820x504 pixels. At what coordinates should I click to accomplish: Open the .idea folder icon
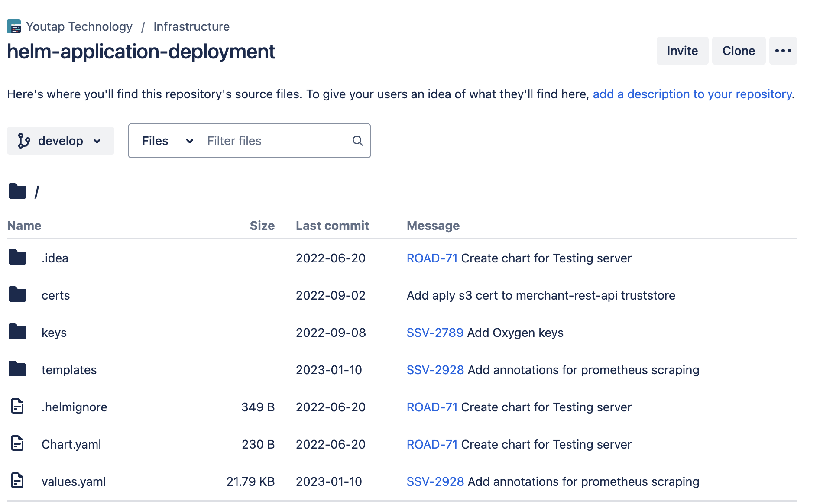(17, 258)
